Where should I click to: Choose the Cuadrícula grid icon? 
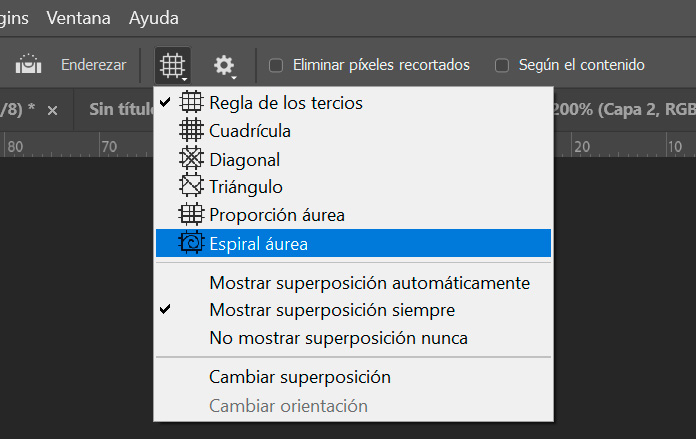point(191,131)
